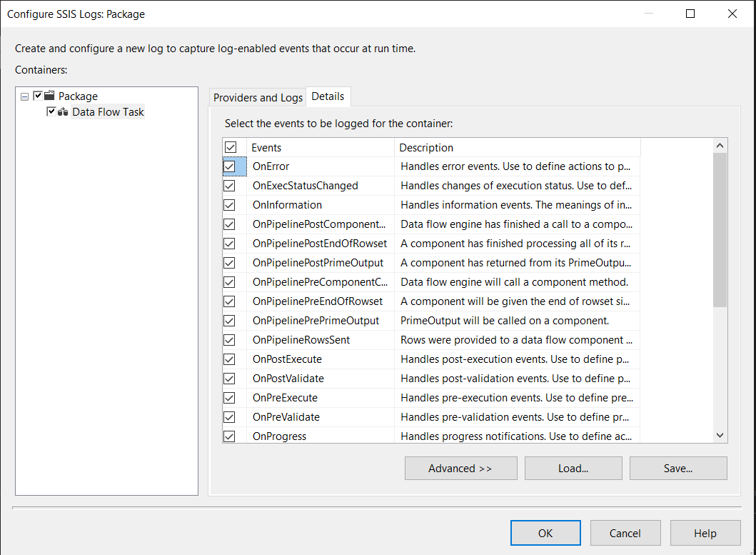756x555 pixels.
Task: Uncheck the OnError event checkbox
Action: (x=230, y=166)
